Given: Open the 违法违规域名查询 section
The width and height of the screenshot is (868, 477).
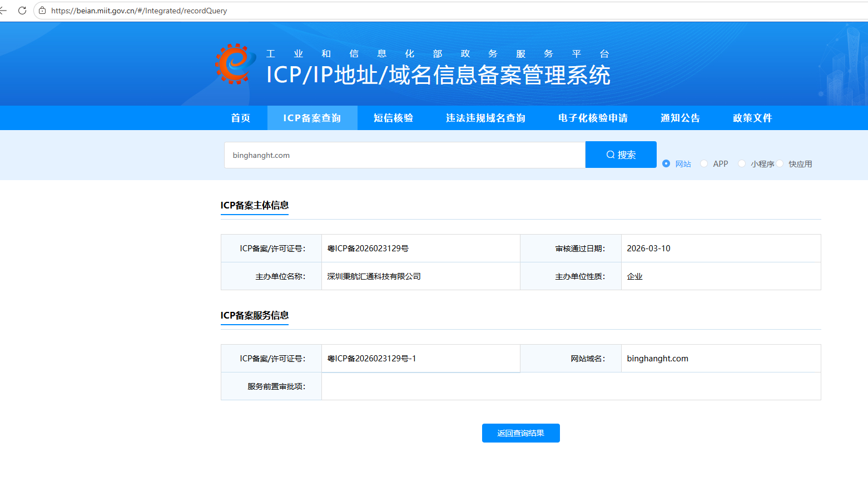Looking at the screenshot, I should click(485, 117).
